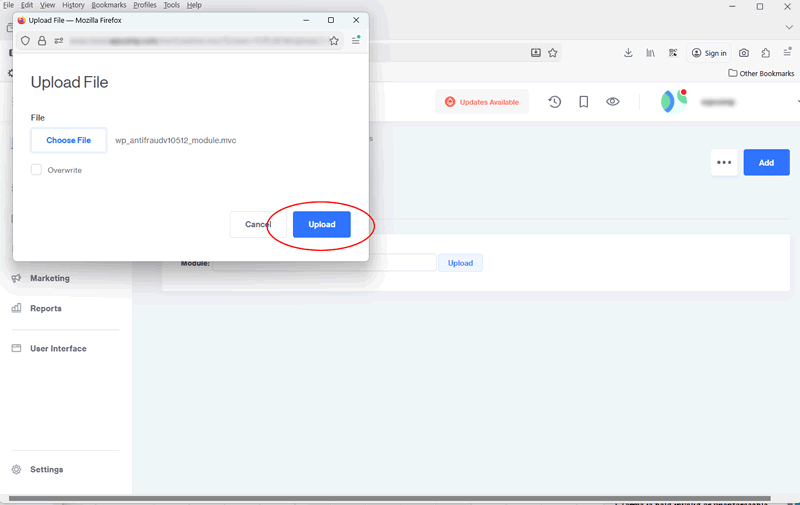Image resolution: width=800 pixels, height=505 pixels.
Task: Open the popup window hamburger menu
Action: (x=356, y=40)
